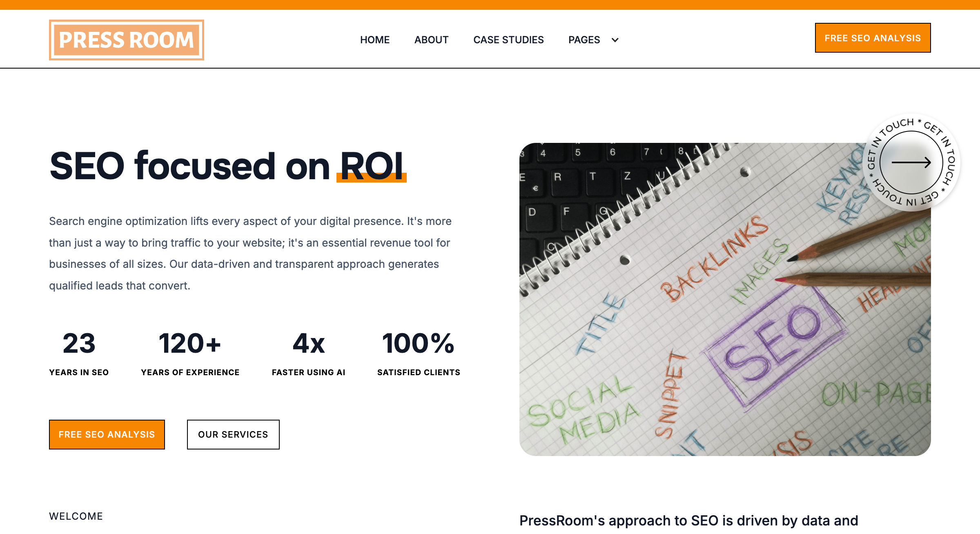Viewport: 980px width, 534px height.
Task: Go to the Home page
Action: [374, 40]
